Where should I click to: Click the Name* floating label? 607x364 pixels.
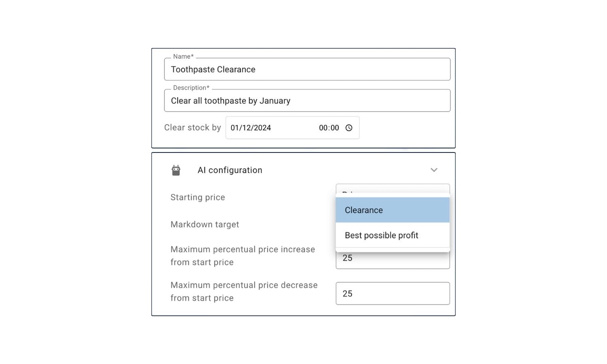point(183,57)
